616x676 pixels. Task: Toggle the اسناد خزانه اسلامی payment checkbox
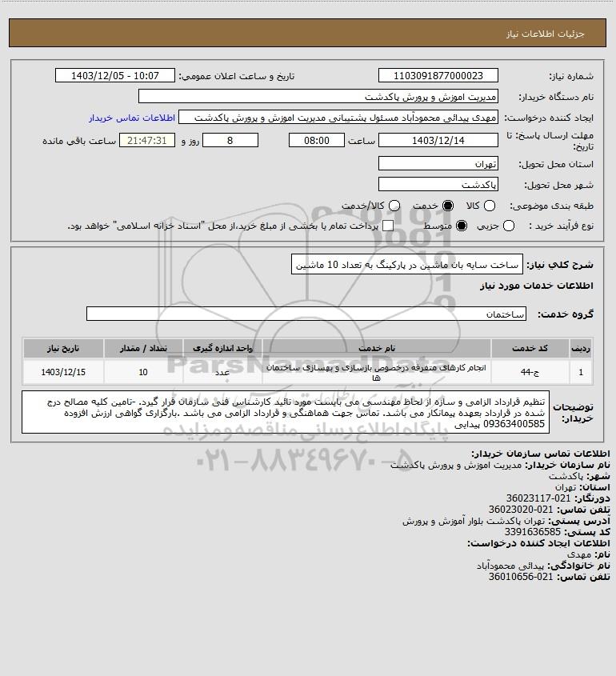pos(388,226)
